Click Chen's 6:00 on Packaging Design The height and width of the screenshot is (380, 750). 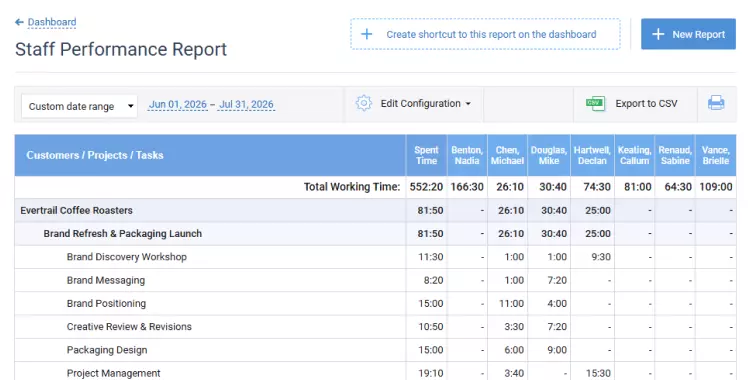click(514, 350)
